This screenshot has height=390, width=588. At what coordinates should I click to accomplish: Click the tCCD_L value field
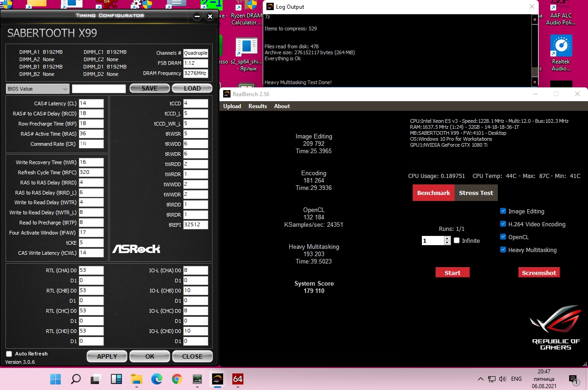[196, 114]
